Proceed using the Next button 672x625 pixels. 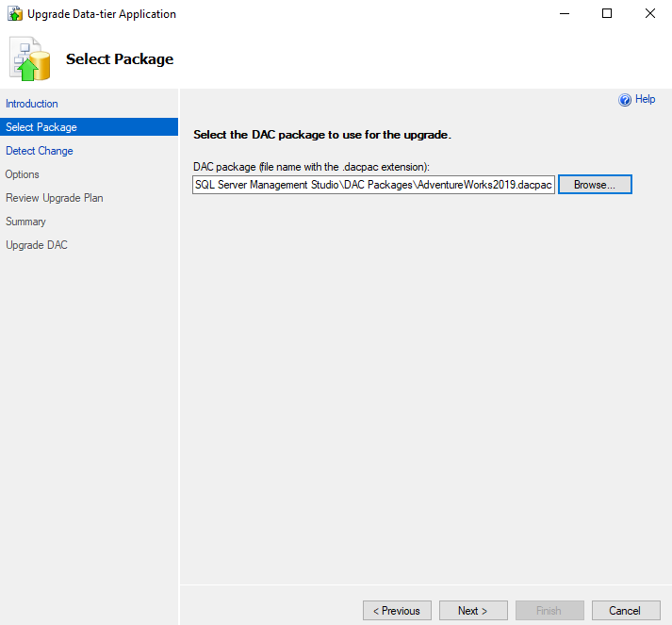point(473,611)
